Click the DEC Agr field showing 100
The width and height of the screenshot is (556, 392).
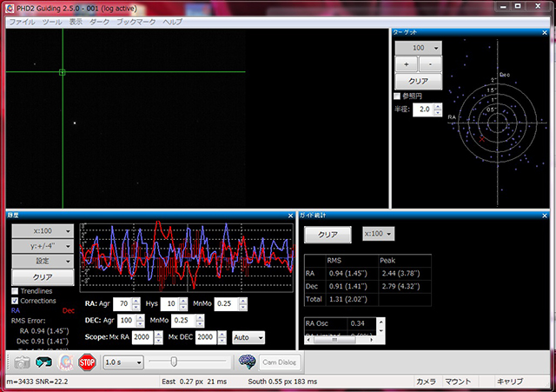(127, 321)
